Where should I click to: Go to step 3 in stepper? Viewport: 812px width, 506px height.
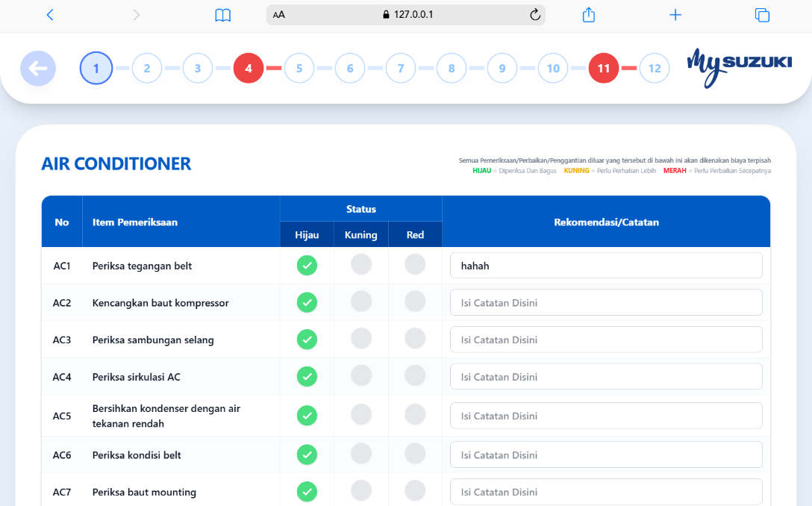pyautogui.click(x=198, y=69)
